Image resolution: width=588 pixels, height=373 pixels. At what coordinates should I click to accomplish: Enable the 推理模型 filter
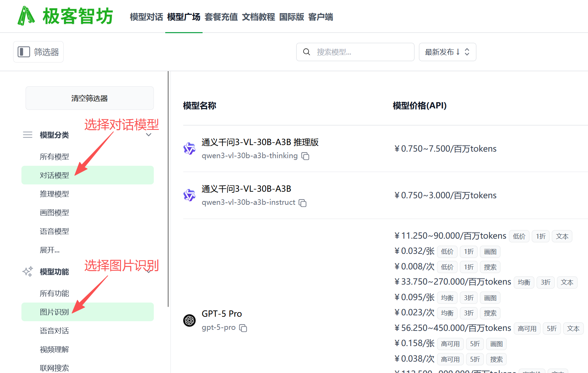tap(54, 194)
